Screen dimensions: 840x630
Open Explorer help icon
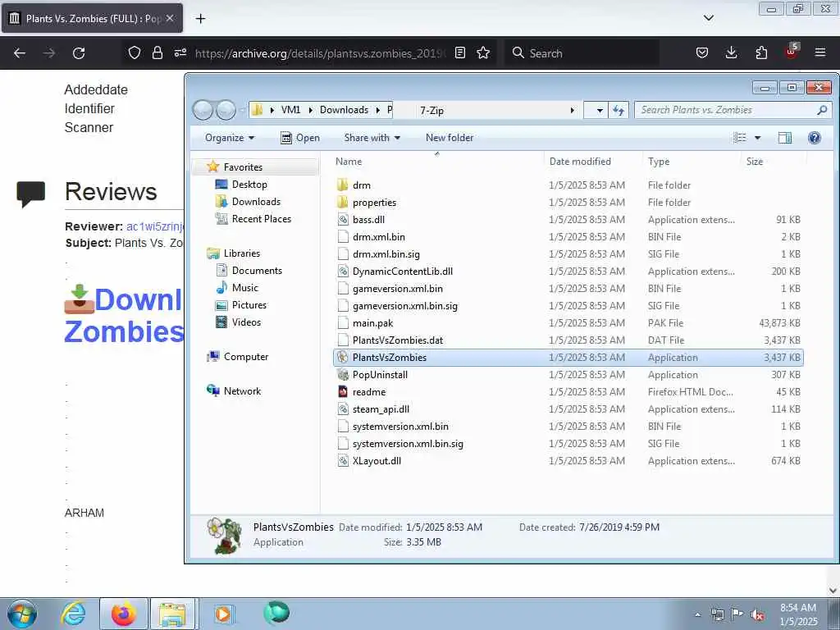[x=815, y=138]
